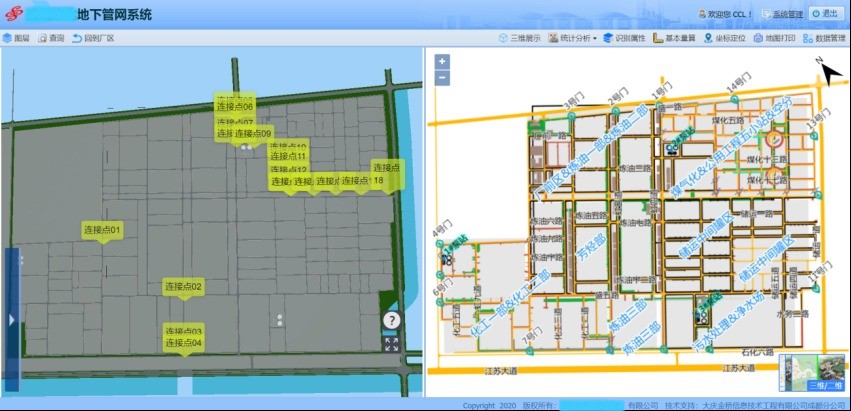This screenshot has height=411, width=851.
Task: Click the 退出 logout button
Action: tap(823, 14)
